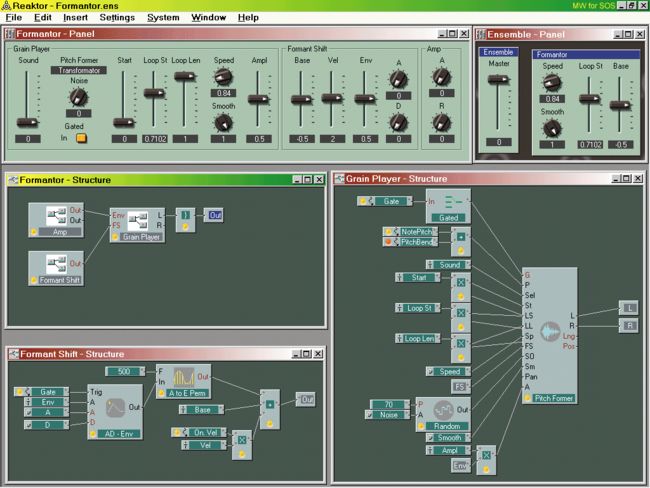Select the 500 constant in Formant Shift Structure
650x488 pixels.
pyautogui.click(x=125, y=371)
